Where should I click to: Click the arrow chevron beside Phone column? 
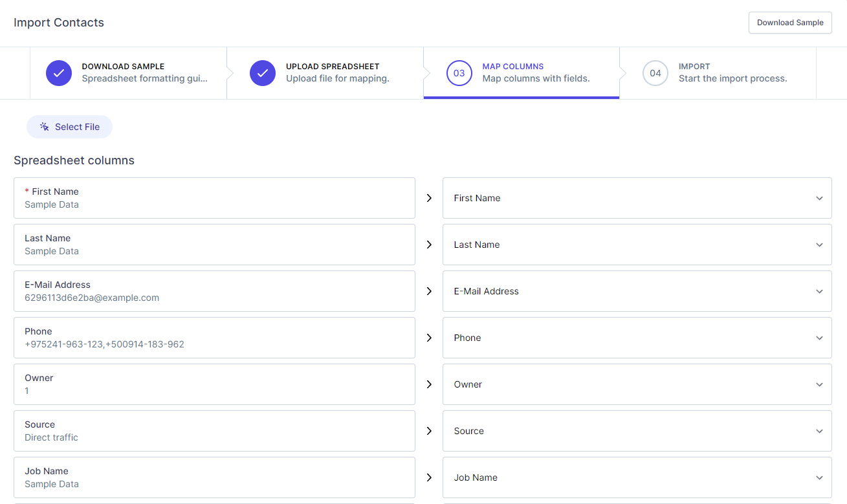pos(428,337)
